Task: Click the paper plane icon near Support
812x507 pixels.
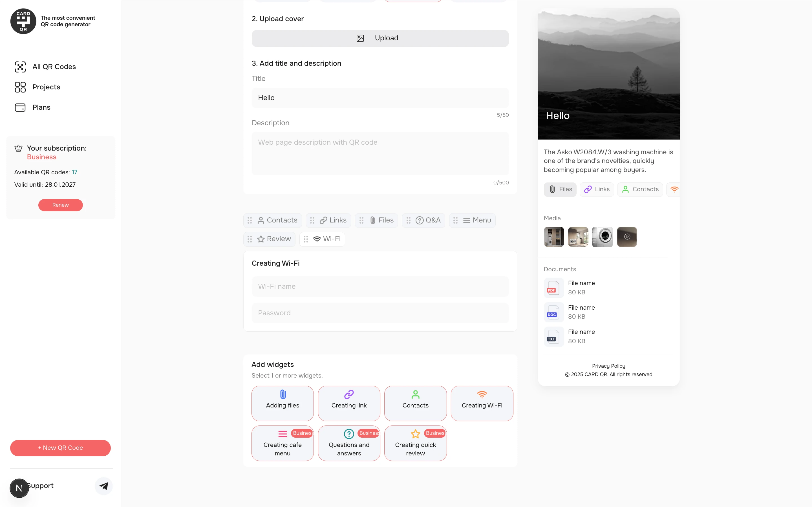Action: click(x=103, y=486)
